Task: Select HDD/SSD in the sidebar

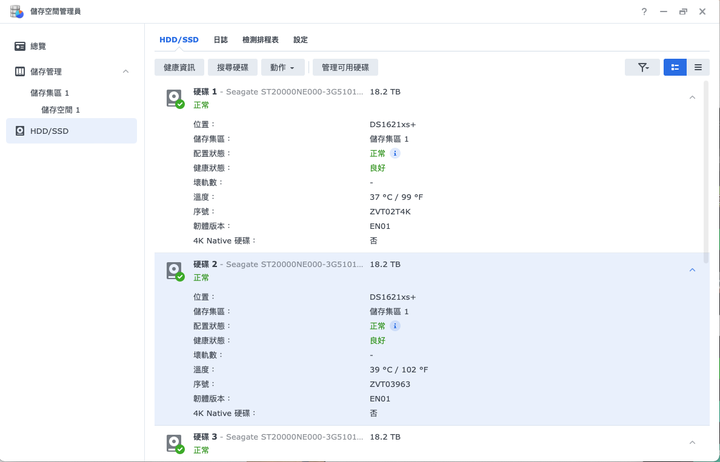Action: (71, 131)
